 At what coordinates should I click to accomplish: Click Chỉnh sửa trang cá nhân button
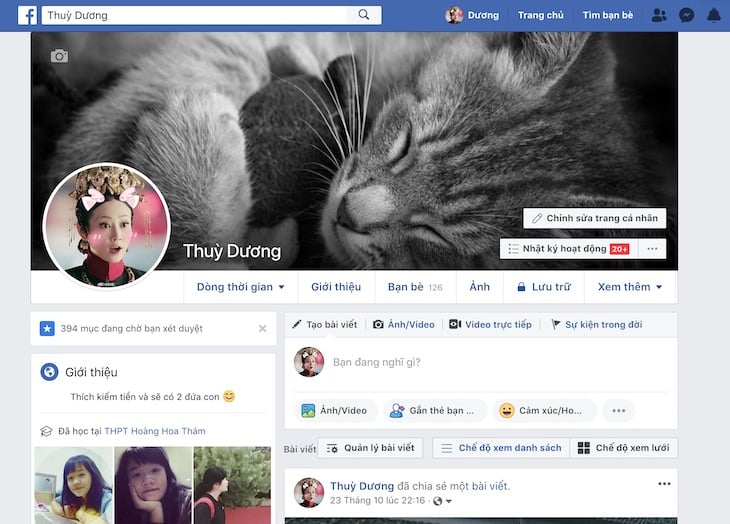click(x=595, y=218)
